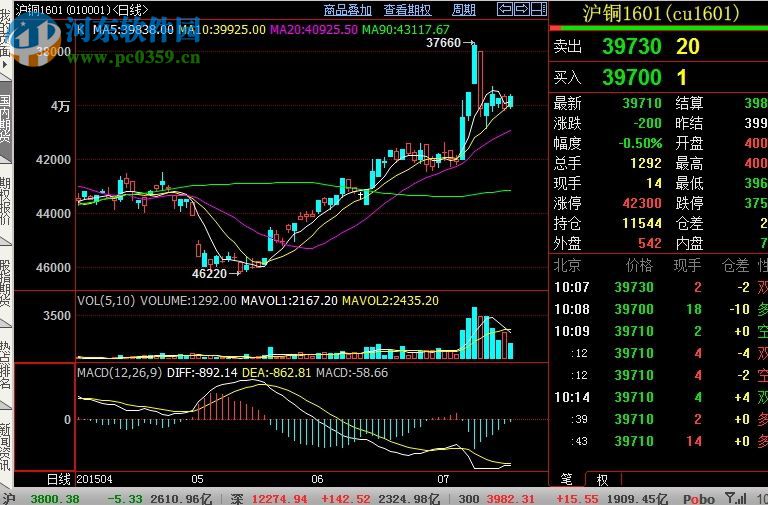Click the chart title 沪铜1601 (010001)<日线>
Image resolution: width=768 pixels, height=505 pixels.
tap(81, 9)
